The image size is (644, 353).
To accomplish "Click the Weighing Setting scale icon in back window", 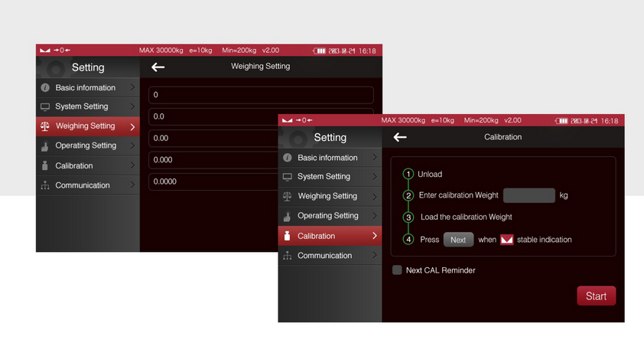I will 45,126.
